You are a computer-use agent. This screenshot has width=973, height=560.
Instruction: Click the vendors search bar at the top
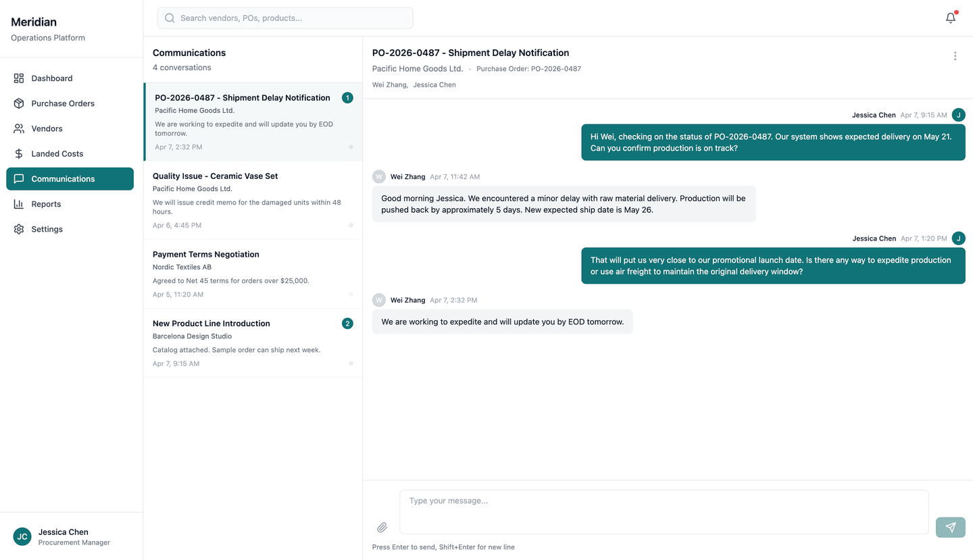(x=284, y=18)
